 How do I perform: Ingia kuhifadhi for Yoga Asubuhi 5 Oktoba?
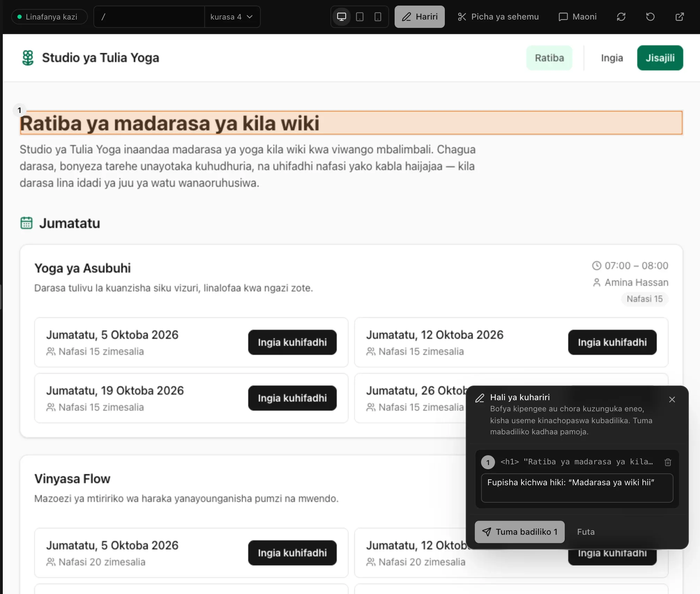292,342
